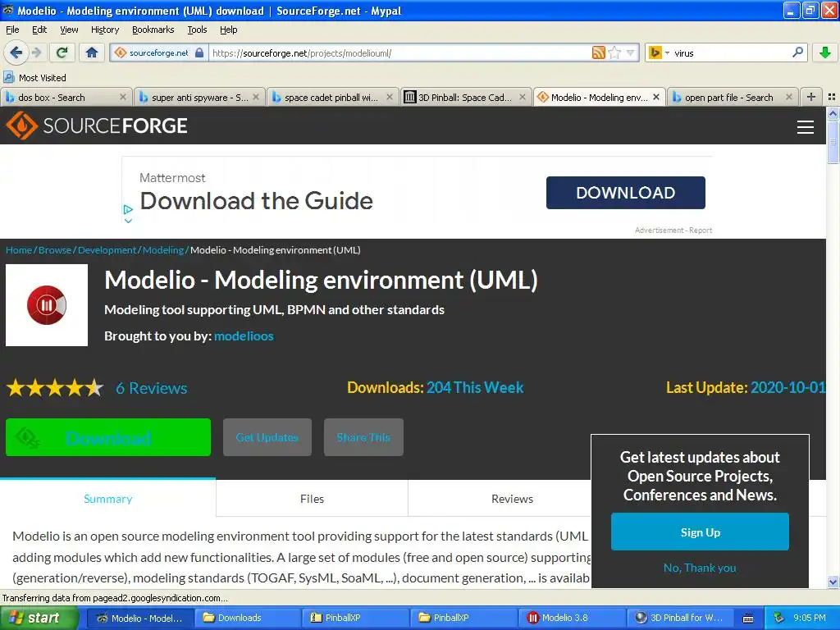Open the modelioos author link
Viewport: 840px width, 630px height.
click(244, 336)
